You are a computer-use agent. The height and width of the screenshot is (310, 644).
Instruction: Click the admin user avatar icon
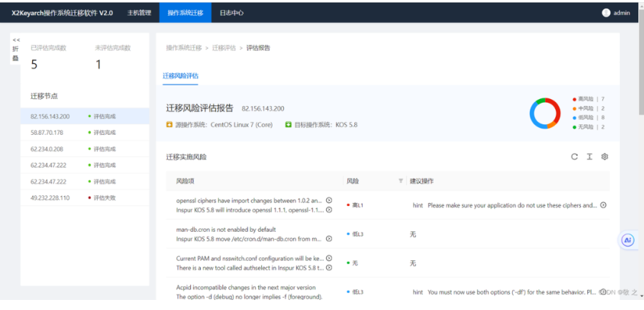pos(606,12)
